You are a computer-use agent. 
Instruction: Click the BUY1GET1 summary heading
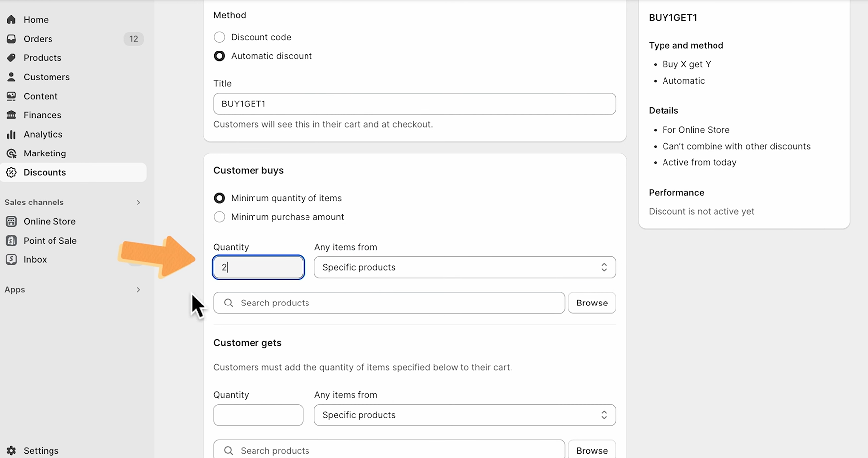pos(673,18)
